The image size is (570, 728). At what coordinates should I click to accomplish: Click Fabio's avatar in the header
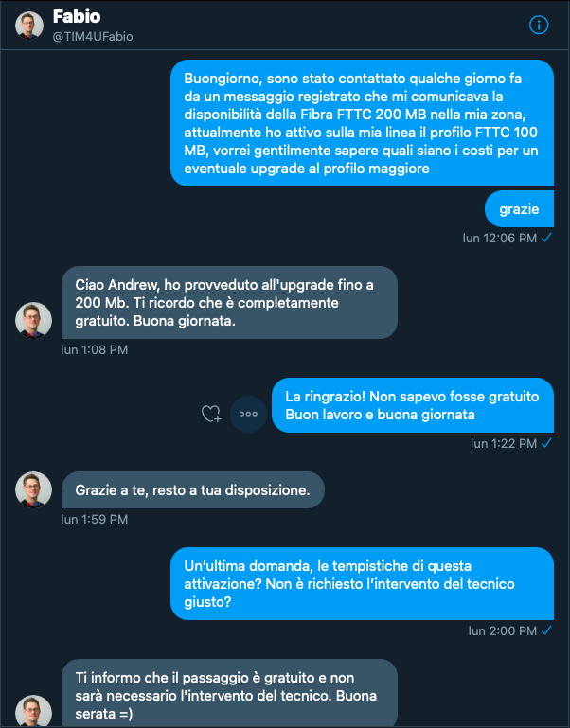point(28,26)
